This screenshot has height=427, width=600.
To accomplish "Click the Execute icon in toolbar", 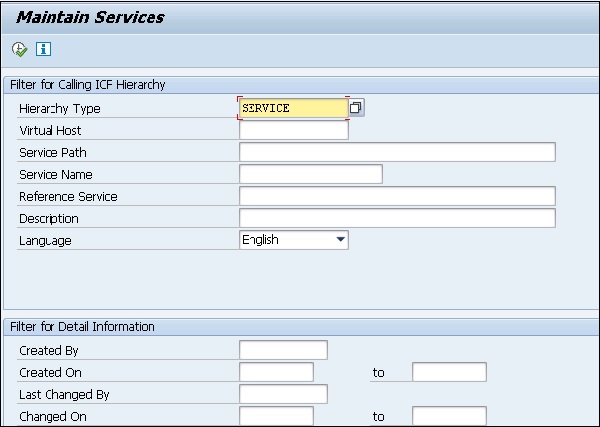I will click(x=20, y=49).
